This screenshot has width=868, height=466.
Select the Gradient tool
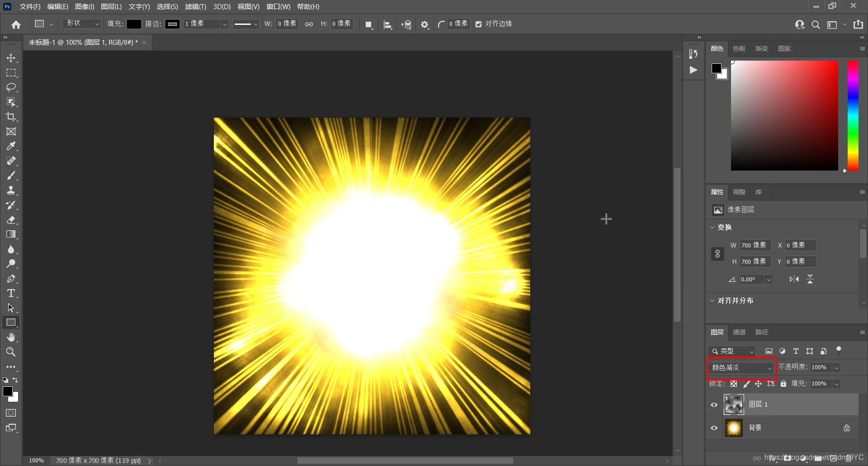point(11,234)
